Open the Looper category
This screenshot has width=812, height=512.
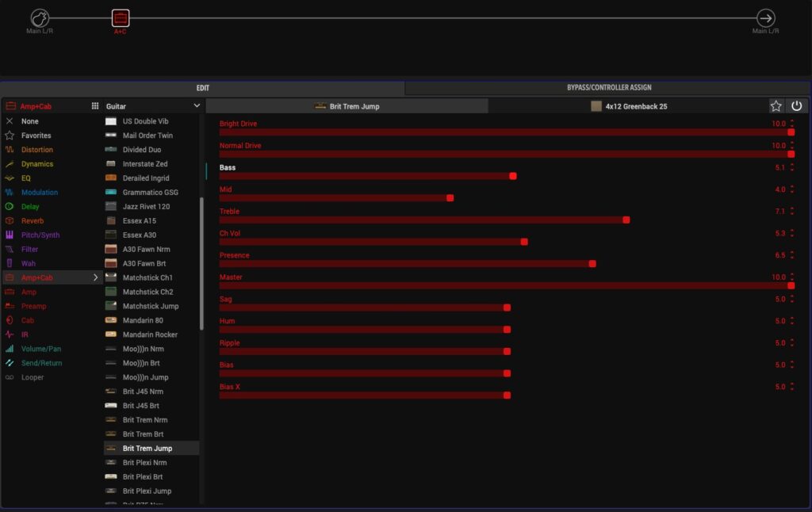pos(33,377)
